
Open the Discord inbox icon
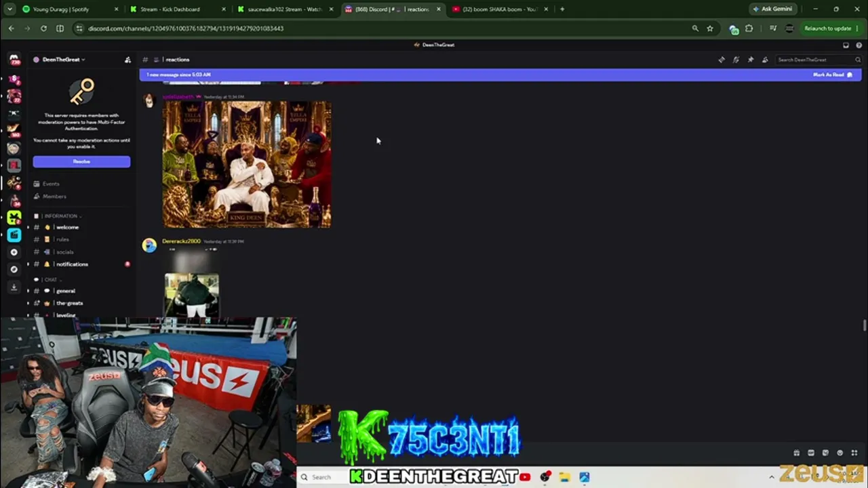tap(846, 45)
